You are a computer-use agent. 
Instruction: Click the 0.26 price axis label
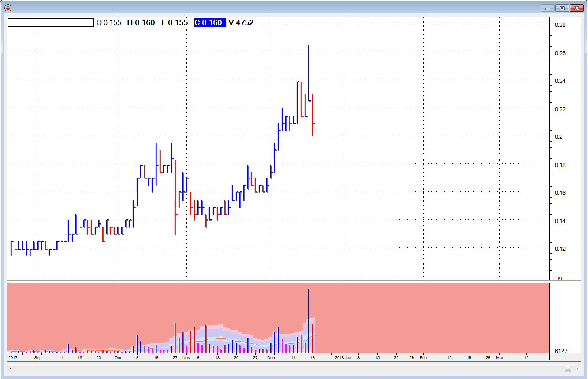point(561,53)
